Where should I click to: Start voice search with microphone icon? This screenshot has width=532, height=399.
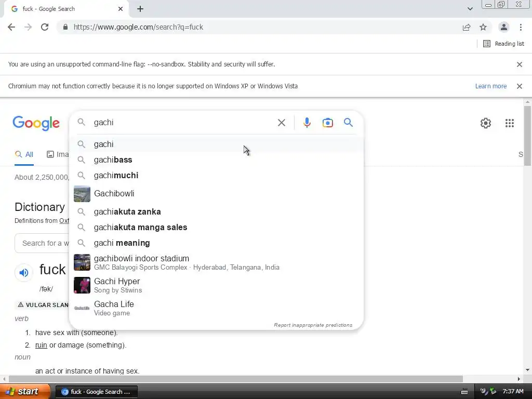[307, 123]
